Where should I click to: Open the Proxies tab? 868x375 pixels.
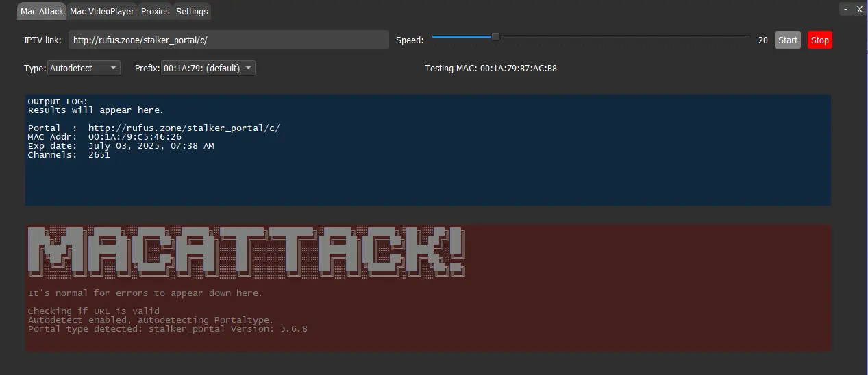click(x=155, y=11)
